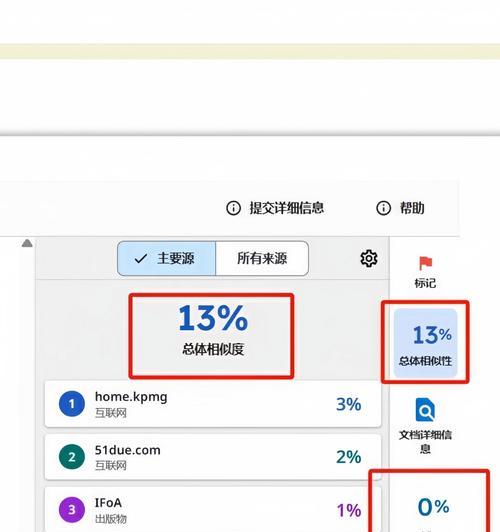500x532 pixels.
Task: Click checkmark on 主要源 option
Action: tap(140, 259)
